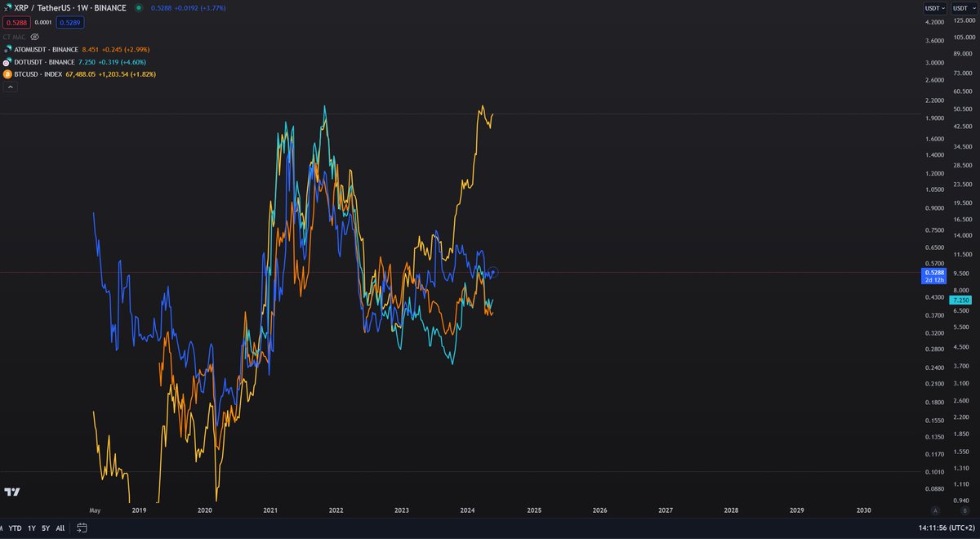The height and width of the screenshot is (539, 980).
Task: Click the DOTUSDT symbol logo icon
Action: pos(8,61)
